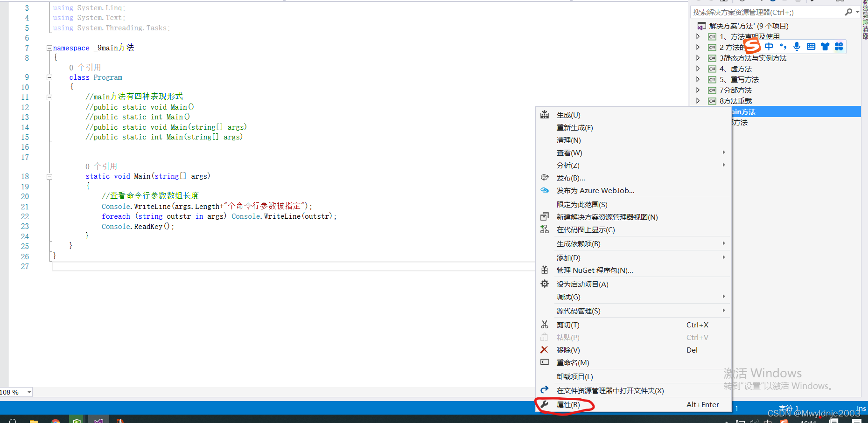This screenshot has width=868, height=423.
Task: Click the Rename box icon
Action: [x=544, y=362]
